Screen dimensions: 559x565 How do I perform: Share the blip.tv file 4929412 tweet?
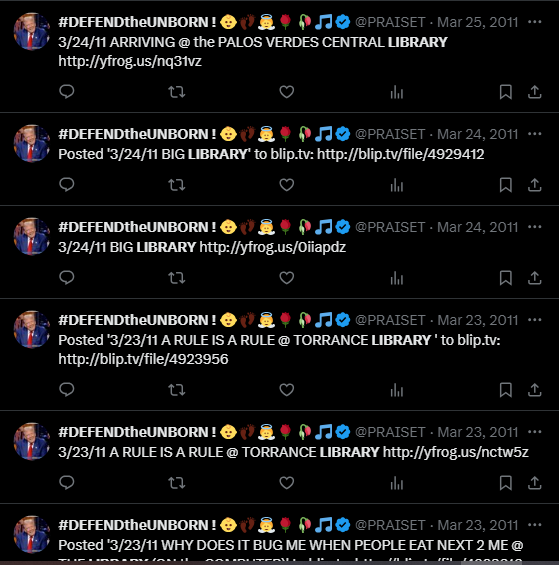click(x=534, y=185)
